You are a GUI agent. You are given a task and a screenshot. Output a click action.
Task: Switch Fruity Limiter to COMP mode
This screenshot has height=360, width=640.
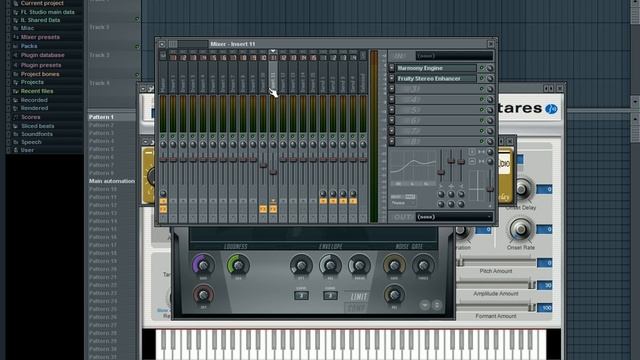pos(356,308)
